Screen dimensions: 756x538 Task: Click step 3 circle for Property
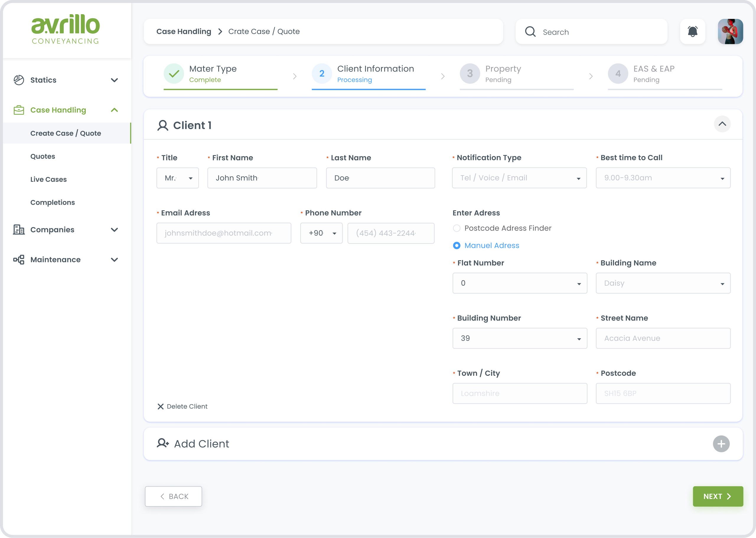click(470, 74)
